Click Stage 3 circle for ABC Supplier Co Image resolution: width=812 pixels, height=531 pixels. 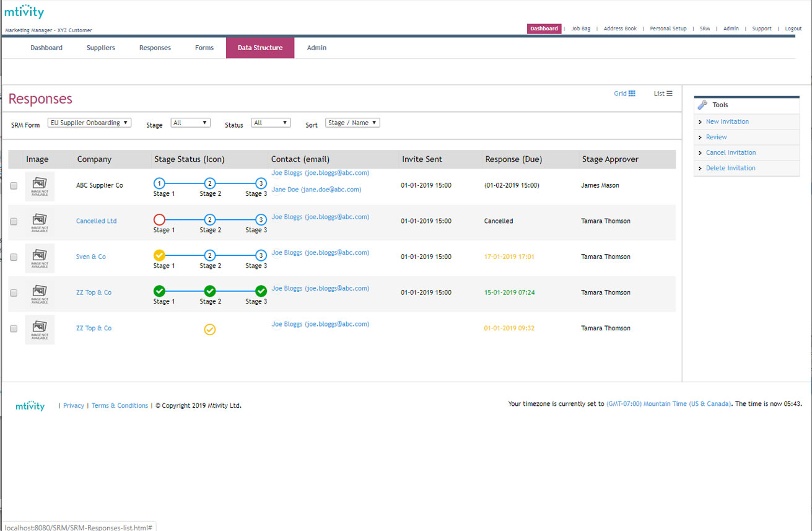261,183
